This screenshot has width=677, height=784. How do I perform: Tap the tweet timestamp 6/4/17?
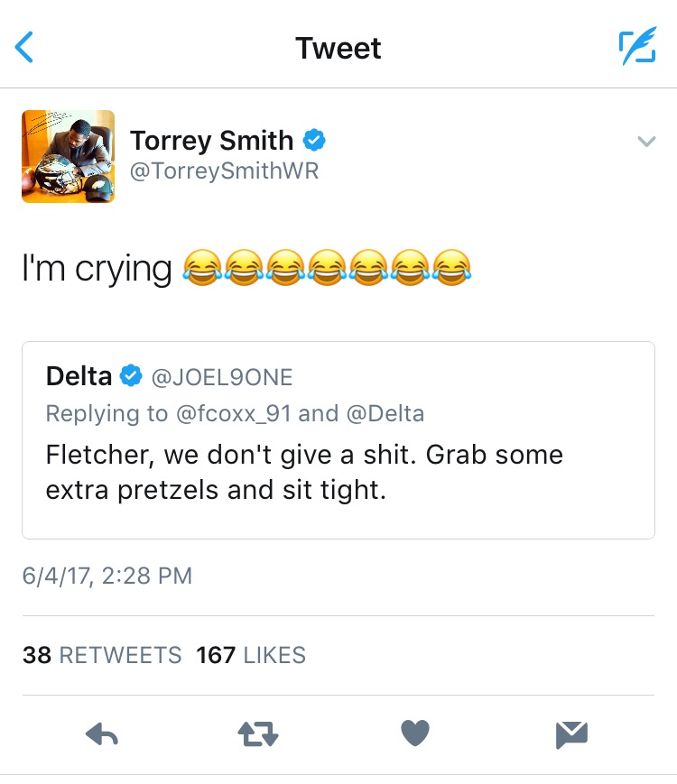click(x=107, y=576)
